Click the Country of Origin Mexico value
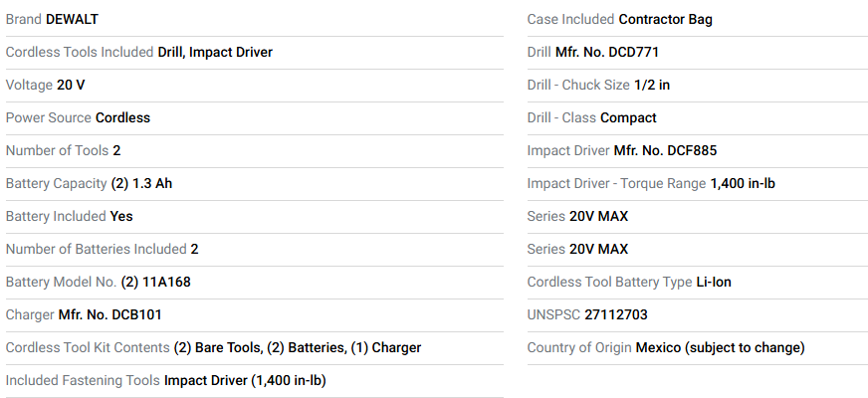The height and width of the screenshot is (398, 868). click(721, 347)
